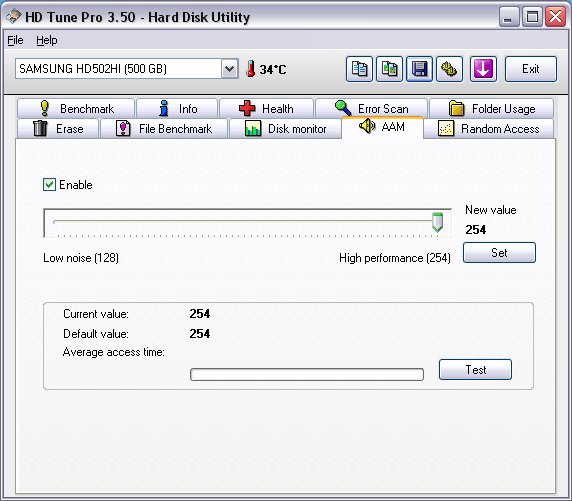The image size is (572, 501).
Task: Select the AAM tab
Action: (x=382, y=127)
